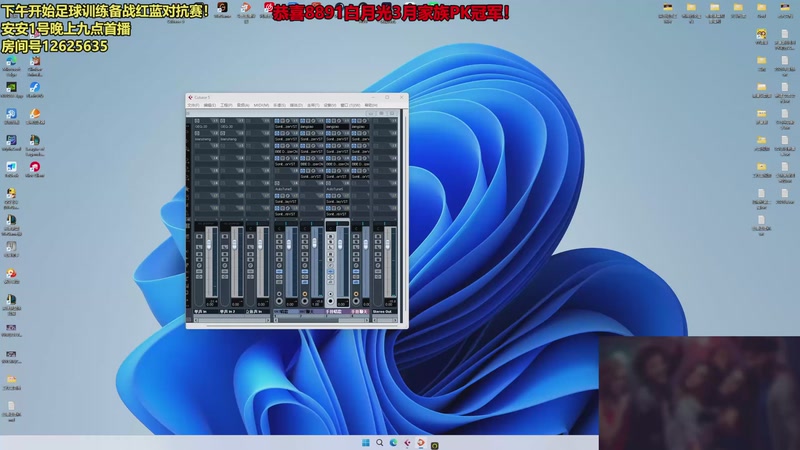Select the 立体声 In channel name label
Screen dimensions: 800x450
(258, 312)
